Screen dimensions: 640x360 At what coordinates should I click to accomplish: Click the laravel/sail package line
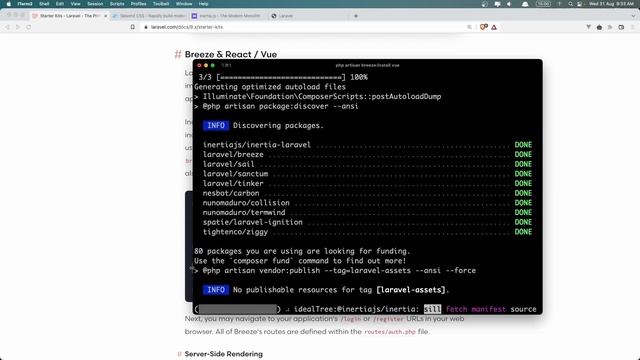(x=367, y=164)
